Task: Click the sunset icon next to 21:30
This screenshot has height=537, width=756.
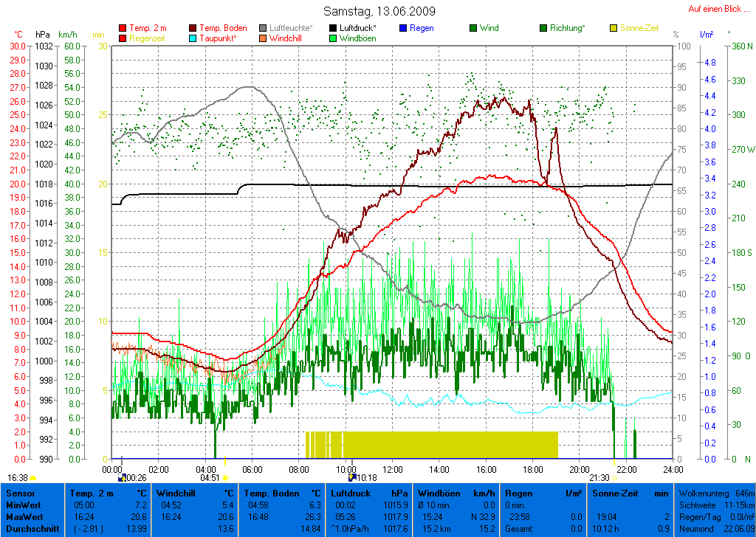Action: pyautogui.click(x=614, y=478)
